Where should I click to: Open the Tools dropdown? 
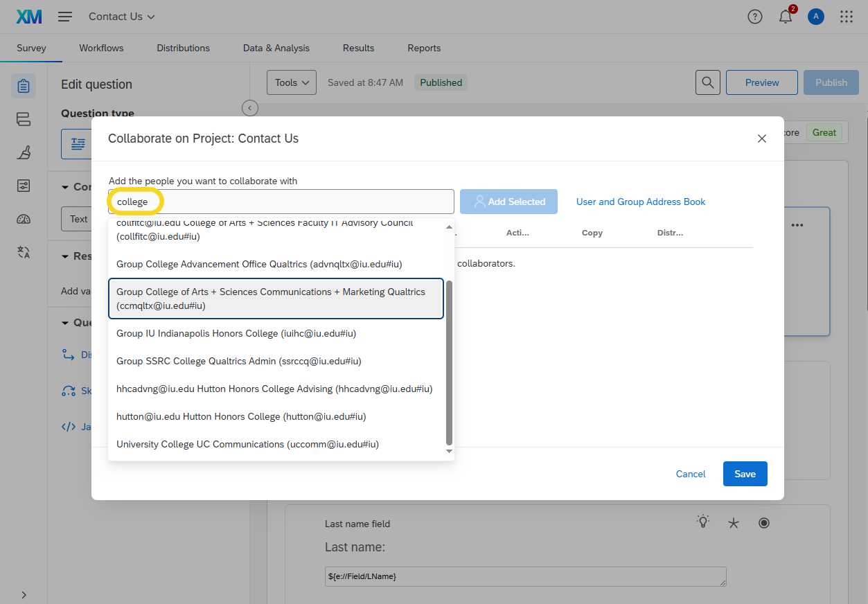[291, 82]
